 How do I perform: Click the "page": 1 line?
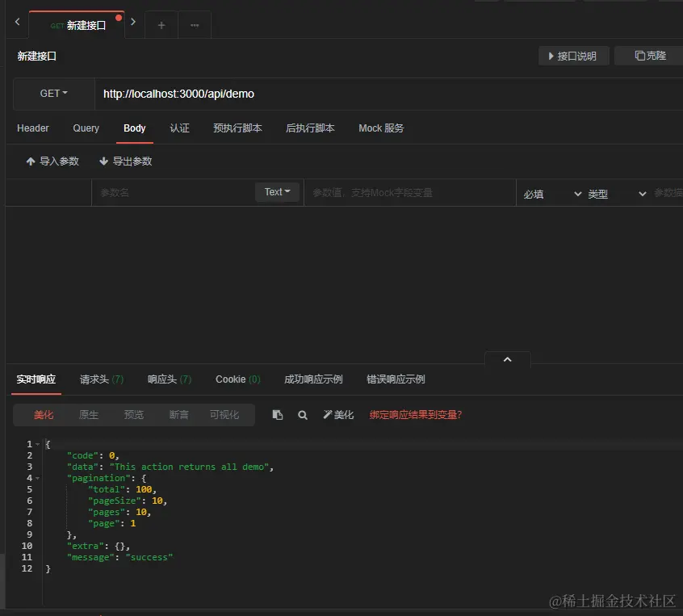click(112, 524)
